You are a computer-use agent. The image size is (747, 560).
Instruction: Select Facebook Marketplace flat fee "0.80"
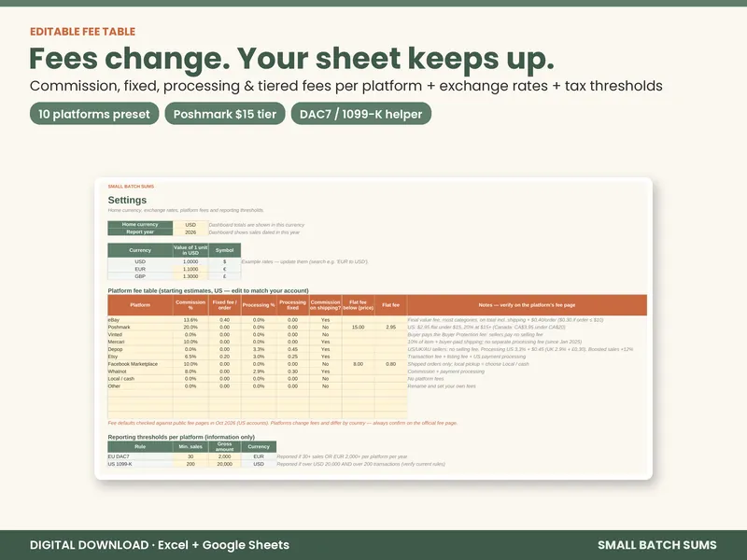click(390, 364)
